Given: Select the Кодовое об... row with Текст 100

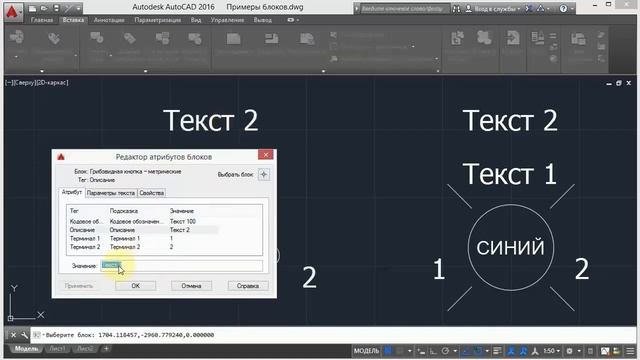Looking at the screenshot, I should tap(164, 221).
